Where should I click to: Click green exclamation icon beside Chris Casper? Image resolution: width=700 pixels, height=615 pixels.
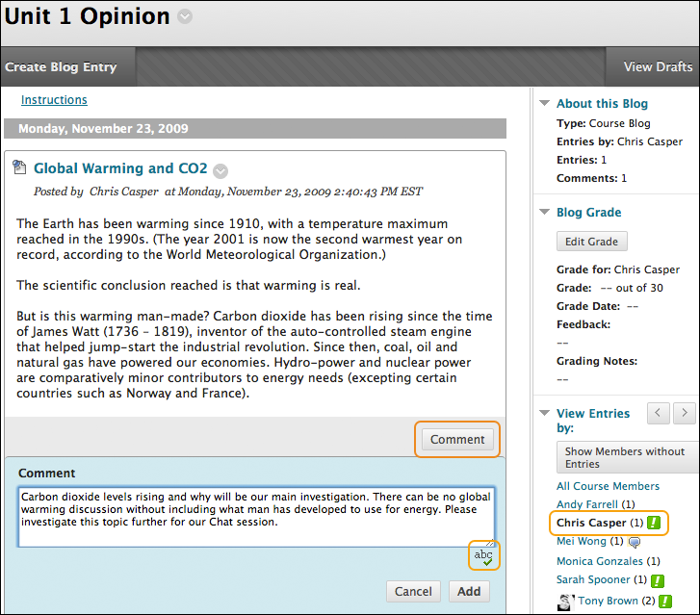click(655, 523)
